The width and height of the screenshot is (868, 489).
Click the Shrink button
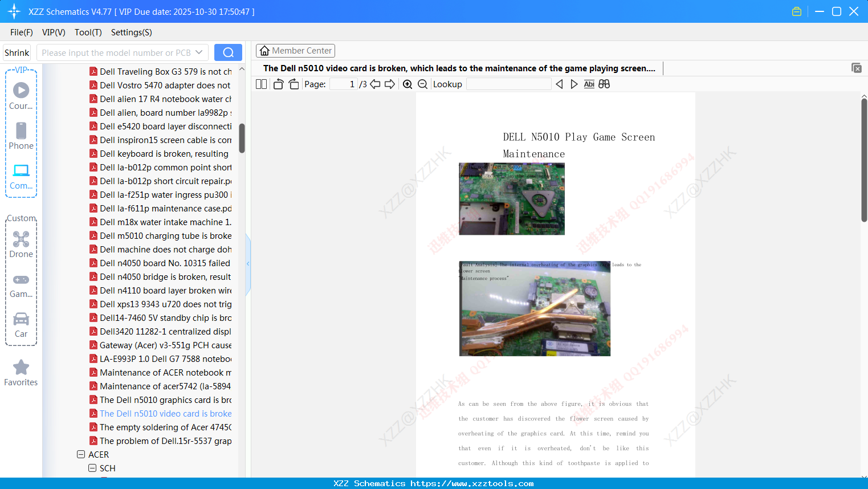17,52
